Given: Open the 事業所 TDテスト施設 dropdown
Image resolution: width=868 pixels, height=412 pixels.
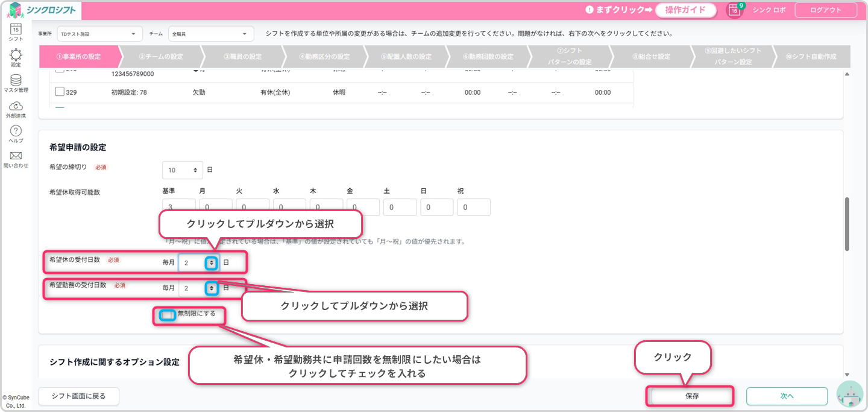Looking at the screenshot, I should [99, 34].
